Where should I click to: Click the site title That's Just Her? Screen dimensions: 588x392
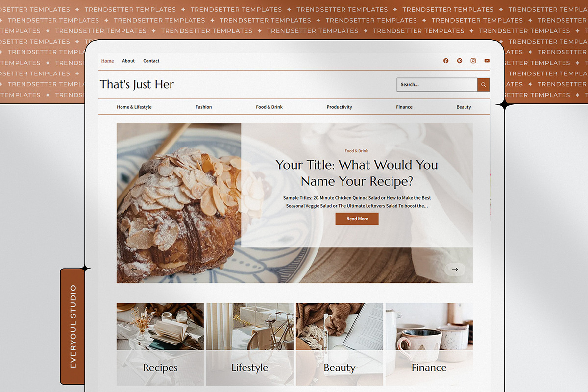(x=137, y=84)
